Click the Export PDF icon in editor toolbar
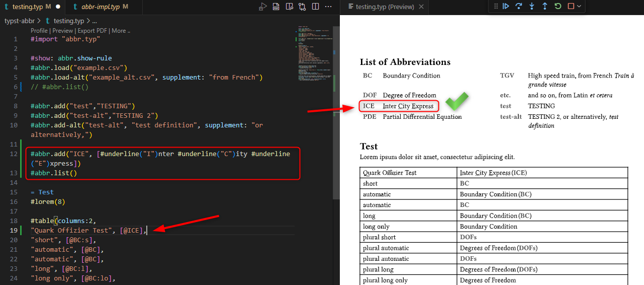The height and width of the screenshot is (285, 644). click(x=276, y=7)
